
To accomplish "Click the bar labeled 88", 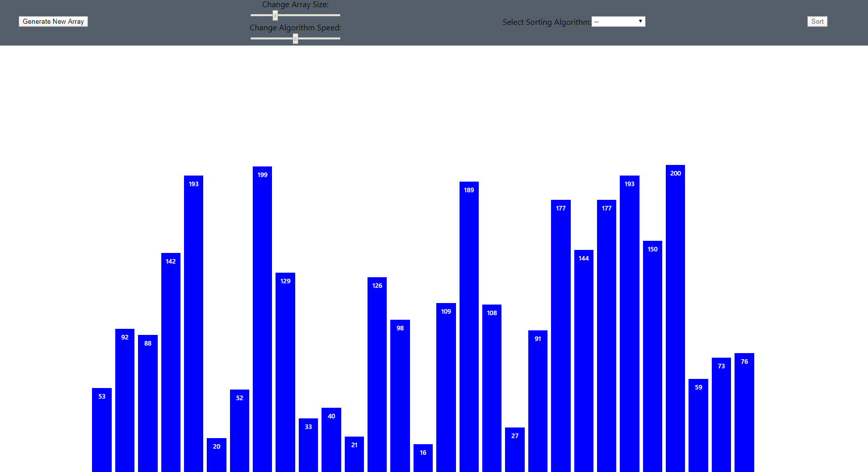I will point(148,403).
